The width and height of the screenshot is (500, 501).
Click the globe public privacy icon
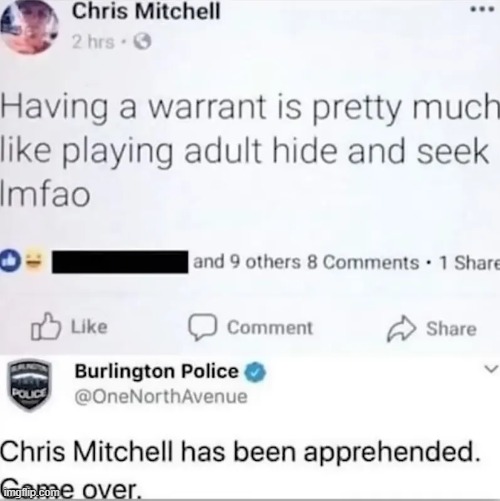click(142, 42)
